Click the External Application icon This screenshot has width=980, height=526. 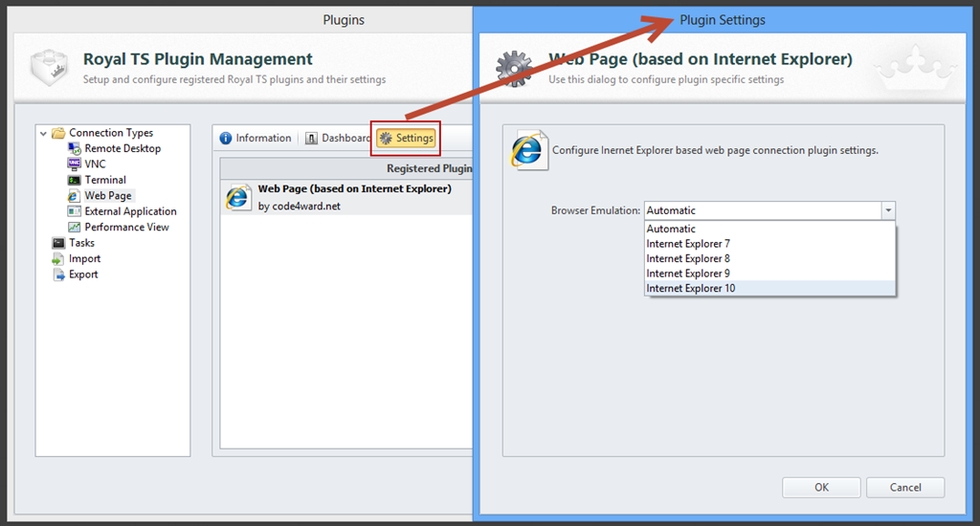point(75,211)
